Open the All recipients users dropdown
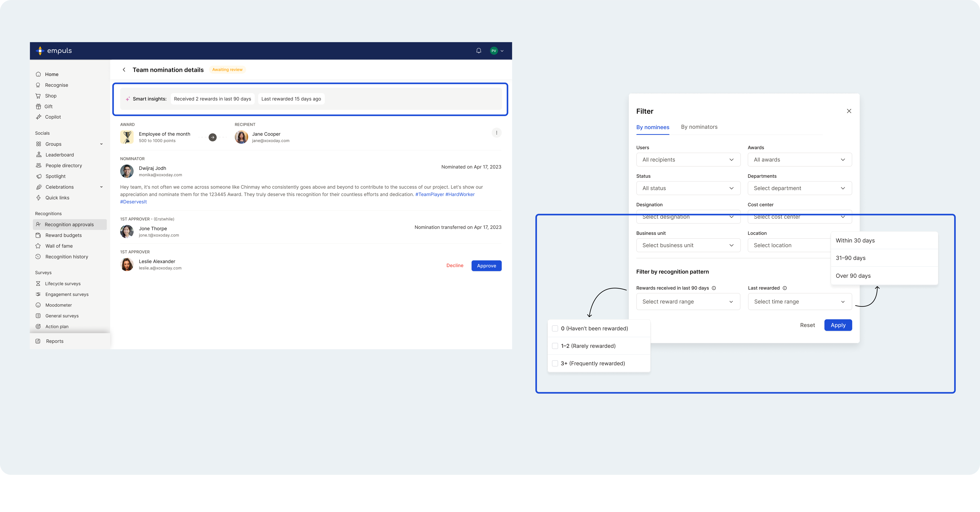The image size is (980, 512). coord(688,160)
